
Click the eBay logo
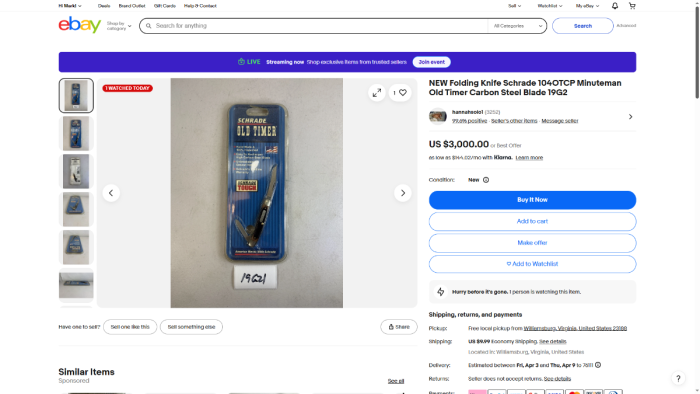pos(79,25)
